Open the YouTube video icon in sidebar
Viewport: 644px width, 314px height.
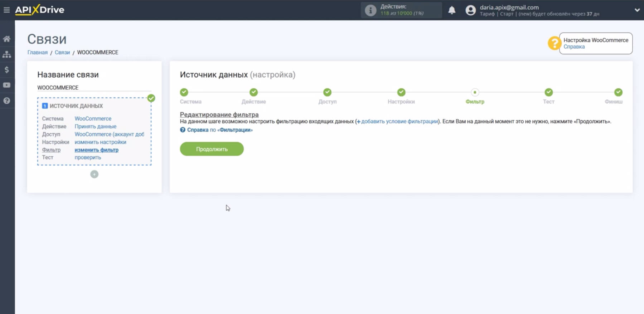7,85
